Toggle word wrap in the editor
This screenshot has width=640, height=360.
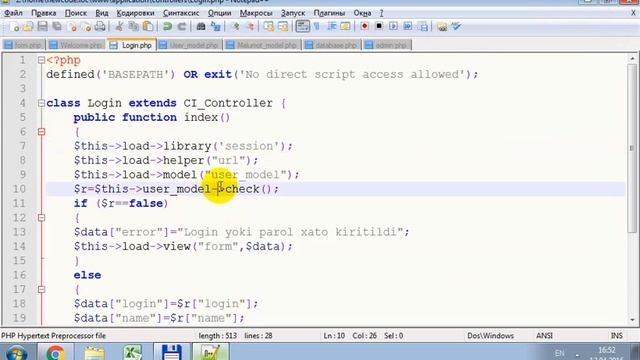coord(302,27)
